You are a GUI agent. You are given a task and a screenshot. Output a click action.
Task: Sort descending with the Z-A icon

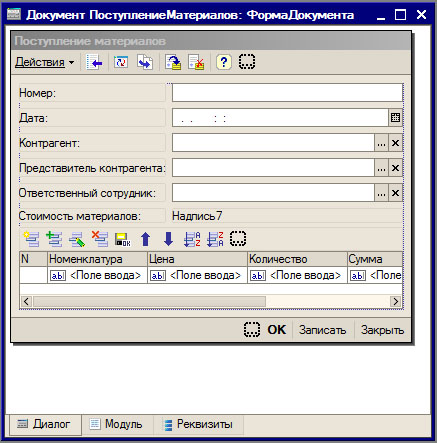coord(215,239)
